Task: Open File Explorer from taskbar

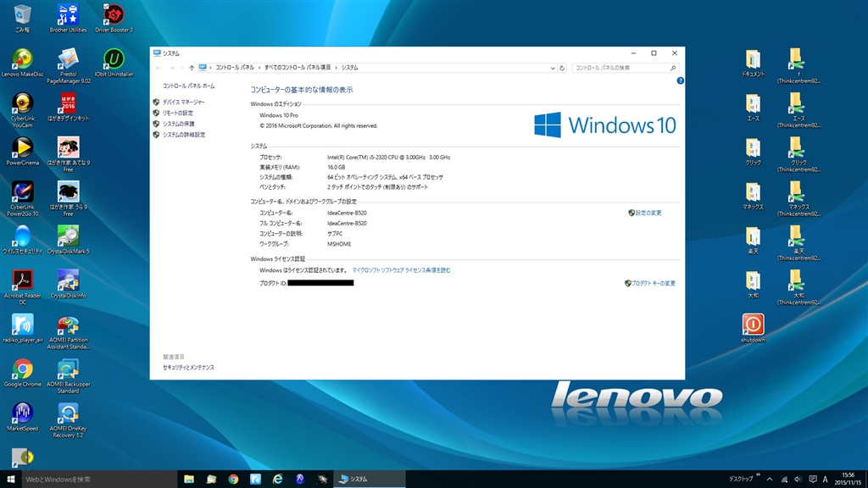Action: [189, 480]
